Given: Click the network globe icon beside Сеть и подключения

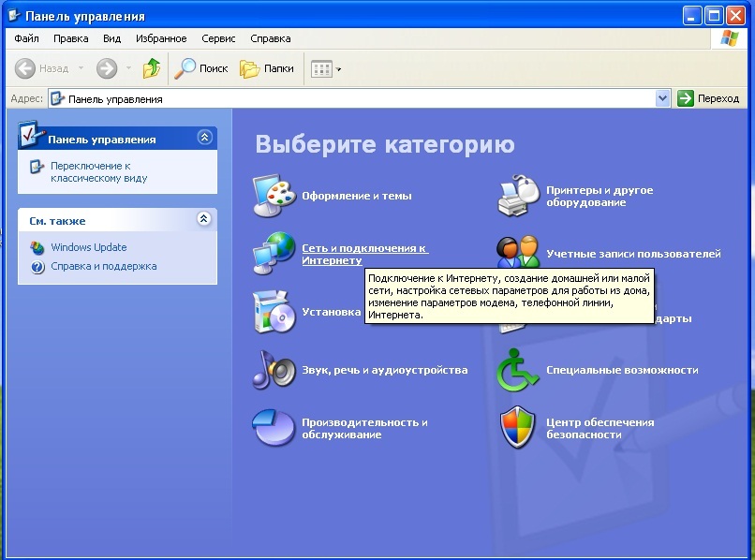Looking at the screenshot, I should click(274, 253).
